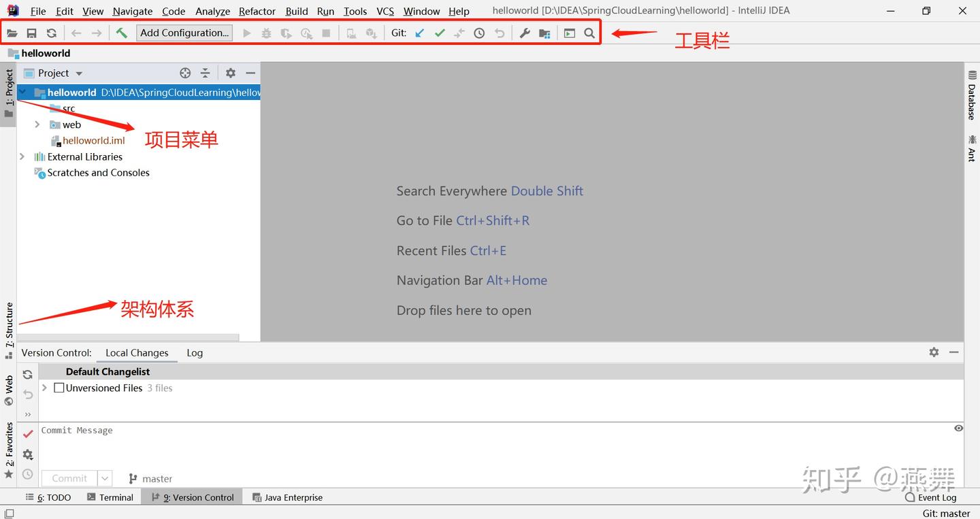Viewport: 980px width, 519px height.
Task: Open the Commit button dropdown arrow
Action: tap(105, 478)
